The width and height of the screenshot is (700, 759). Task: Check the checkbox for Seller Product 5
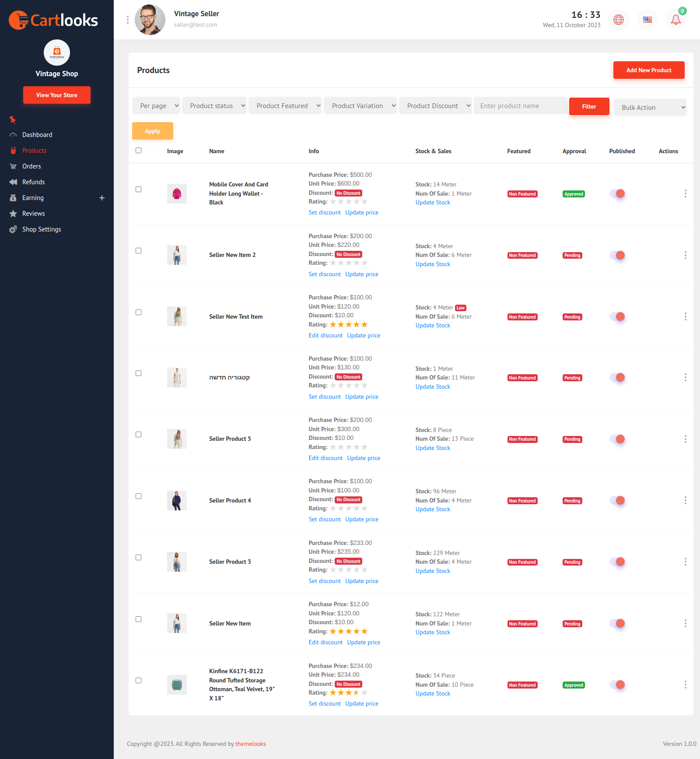pyautogui.click(x=138, y=434)
